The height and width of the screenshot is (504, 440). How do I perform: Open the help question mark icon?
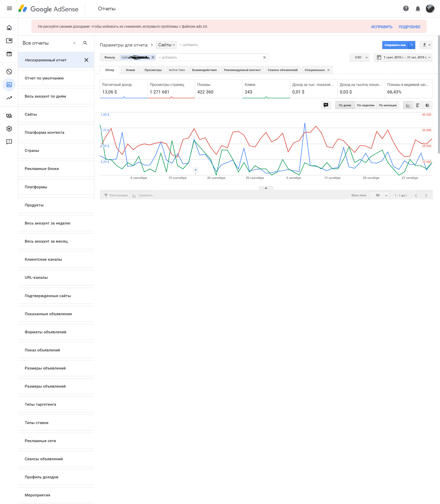click(406, 9)
